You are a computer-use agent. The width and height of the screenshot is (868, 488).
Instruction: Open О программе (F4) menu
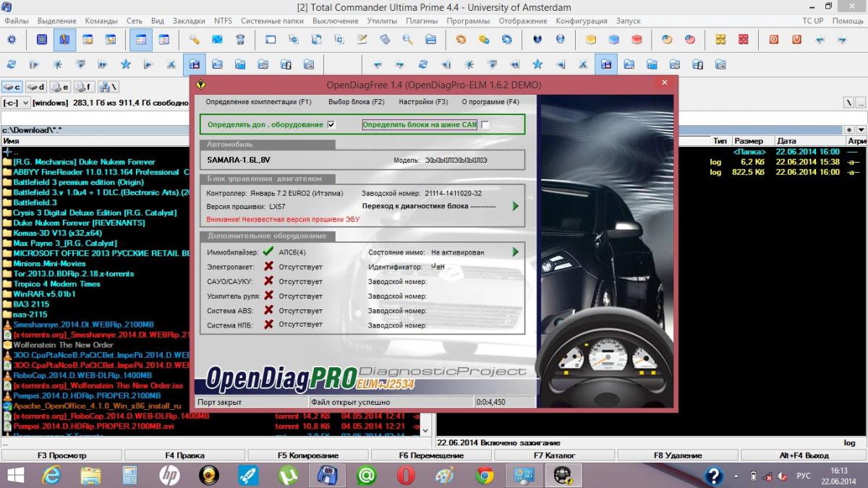tap(490, 102)
